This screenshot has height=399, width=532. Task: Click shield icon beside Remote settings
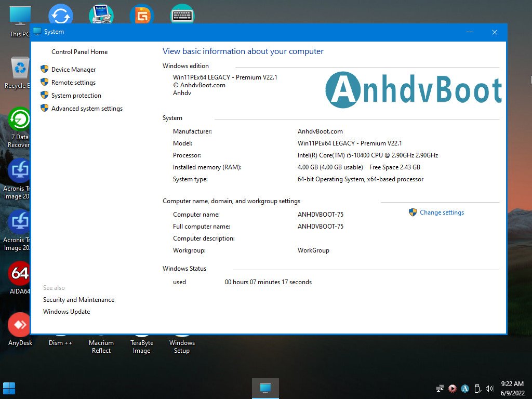(45, 82)
